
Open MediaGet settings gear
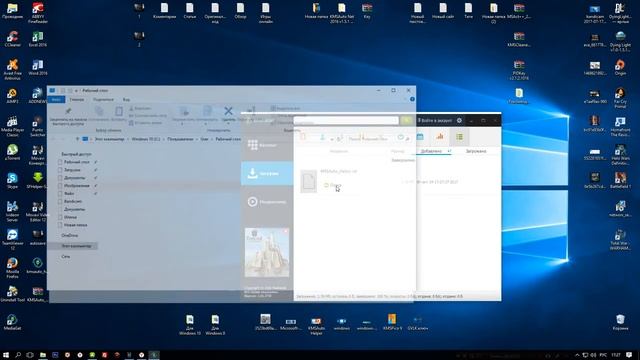coord(459,120)
